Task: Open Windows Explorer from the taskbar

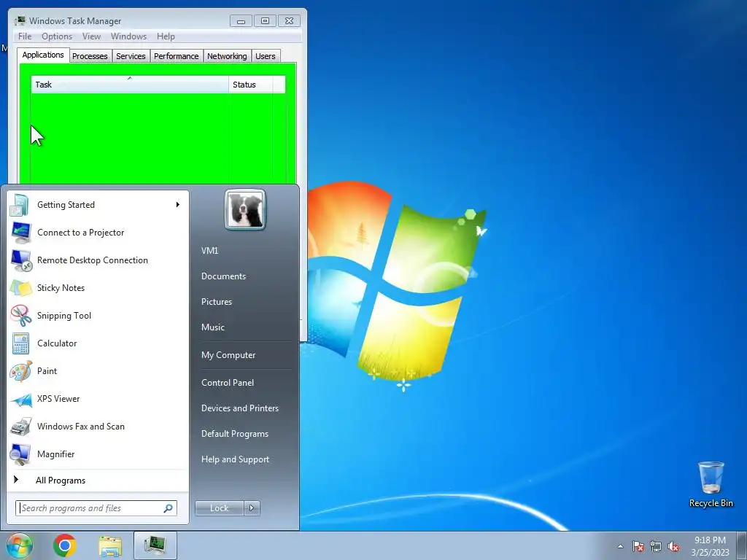Action: point(110,545)
